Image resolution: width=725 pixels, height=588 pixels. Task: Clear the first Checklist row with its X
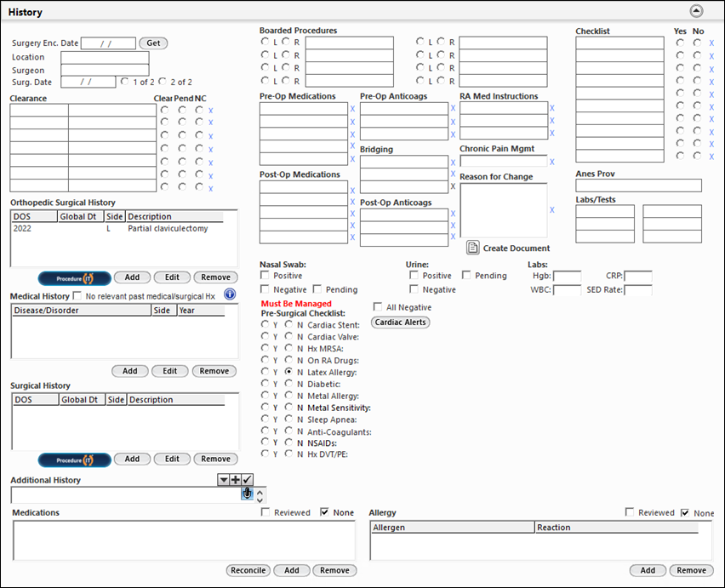(711, 43)
